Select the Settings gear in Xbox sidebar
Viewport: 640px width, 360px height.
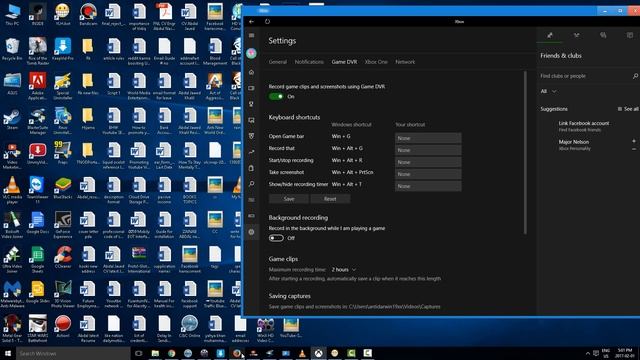251,232
